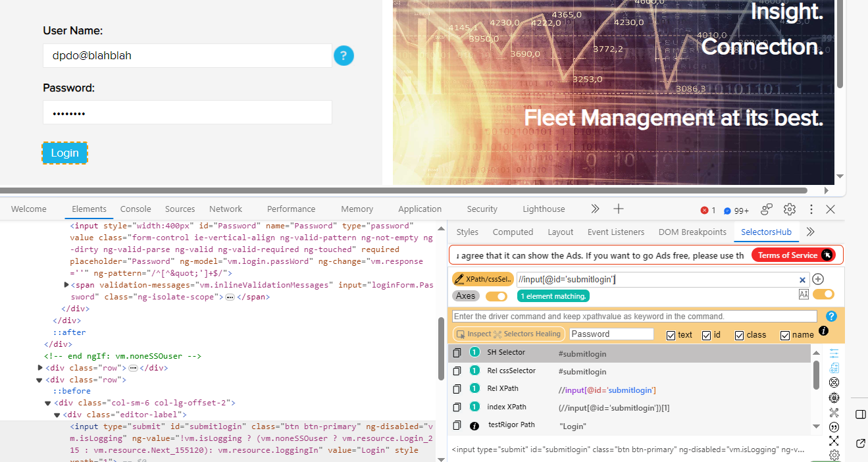This screenshot has height=462, width=868.
Task: Click the Login button
Action: [65, 153]
